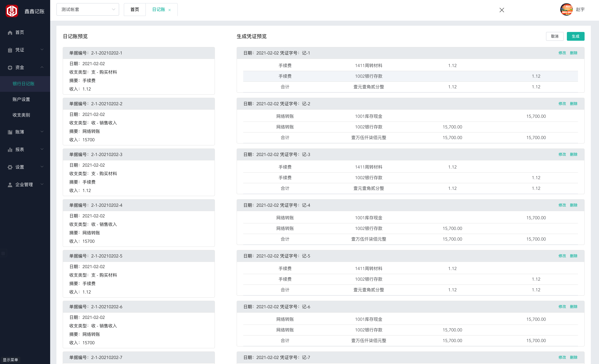
Task: Click 单据编号：2-1-20210202-1 header
Action: click(x=139, y=53)
